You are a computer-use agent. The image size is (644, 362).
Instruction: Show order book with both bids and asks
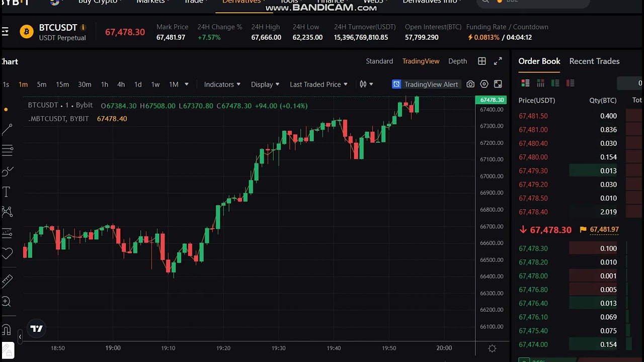526,83
